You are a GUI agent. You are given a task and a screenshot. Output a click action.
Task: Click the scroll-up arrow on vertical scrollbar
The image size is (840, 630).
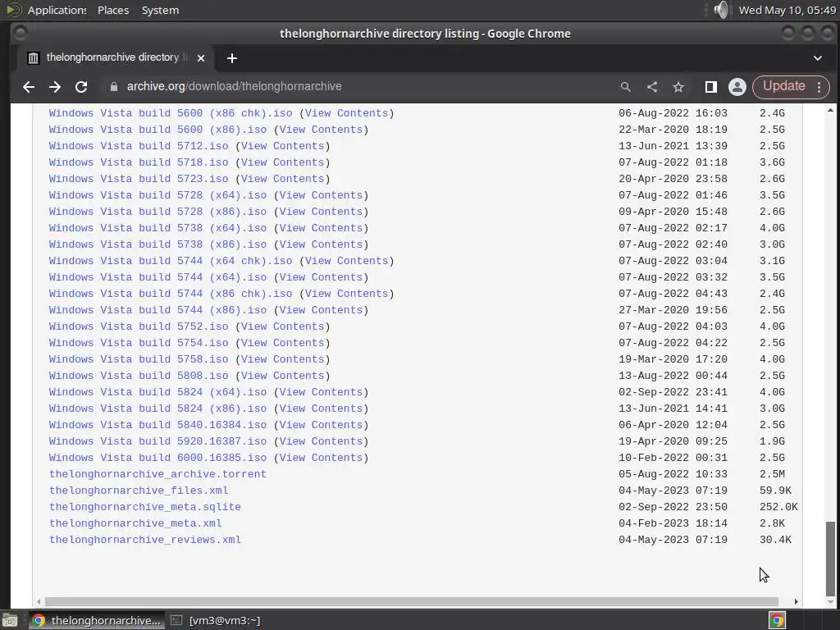tap(830, 110)
